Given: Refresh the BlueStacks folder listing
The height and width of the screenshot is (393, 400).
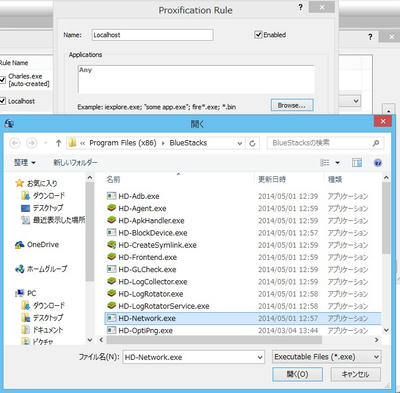Looking at the screenshot, I should point(252,143).
